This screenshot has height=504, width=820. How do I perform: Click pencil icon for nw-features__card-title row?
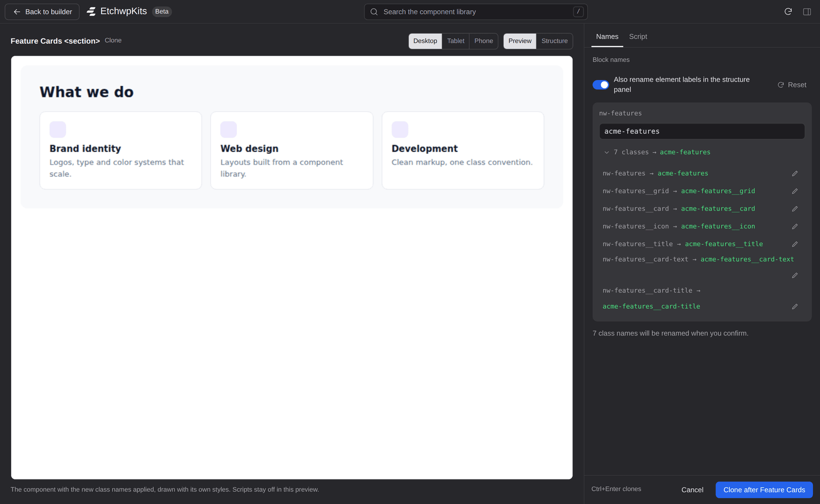(x=795, y=307)
